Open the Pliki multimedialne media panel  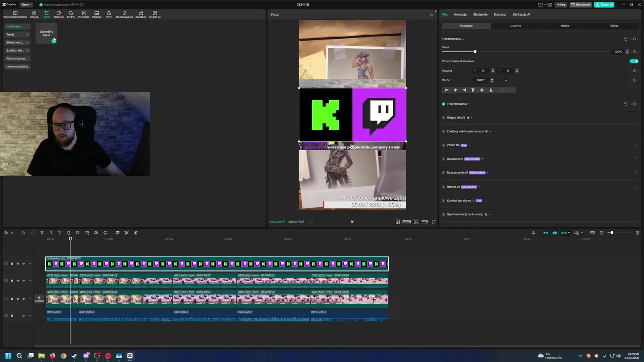15,14
